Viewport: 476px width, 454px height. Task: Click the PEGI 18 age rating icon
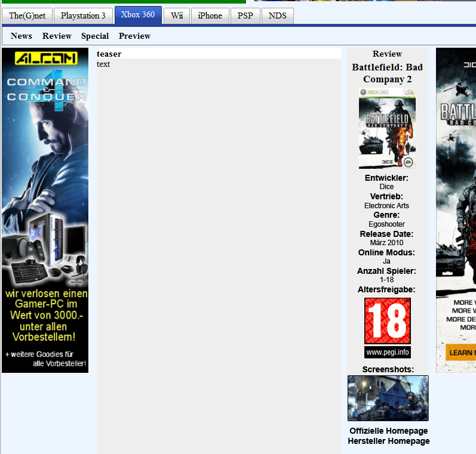388,321
